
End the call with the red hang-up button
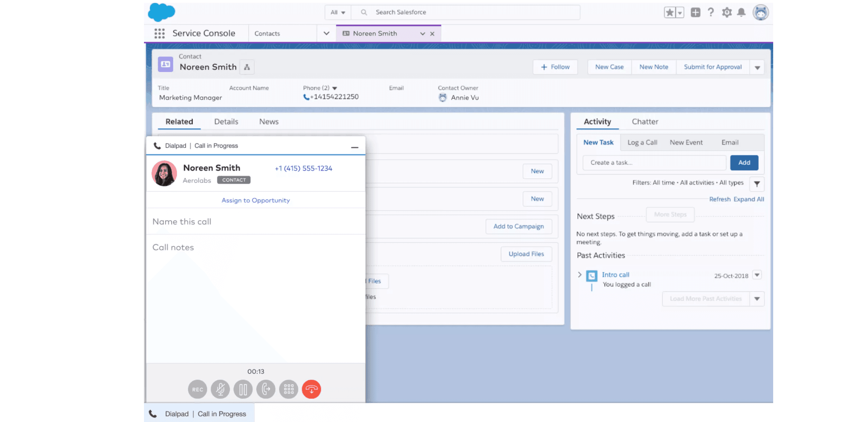[x=311, y=389]
